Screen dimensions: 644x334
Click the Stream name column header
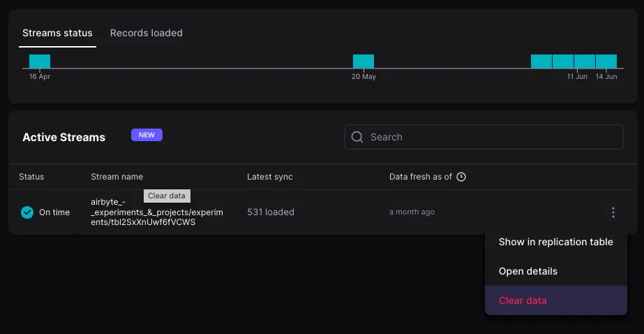tap(117, 177)
